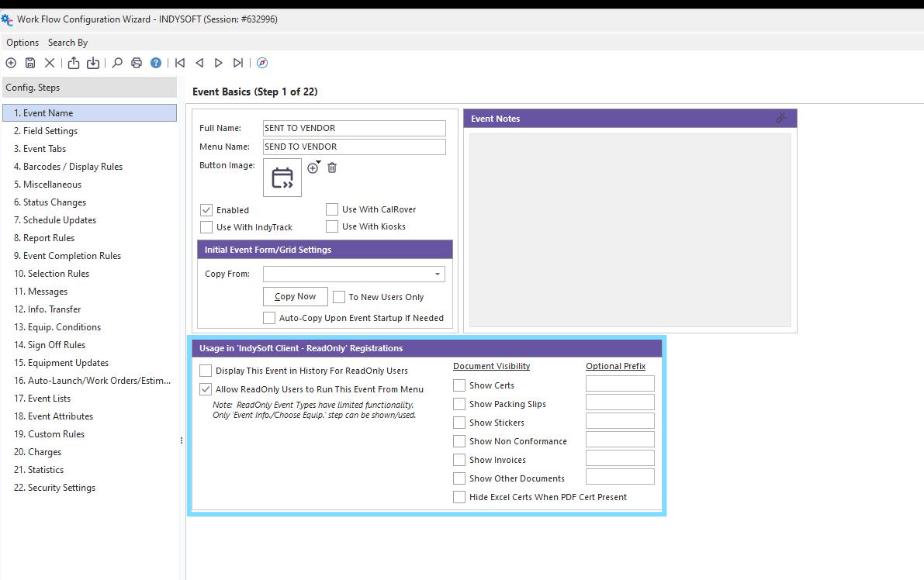
Task: Print using the printer toolbar icon
Action: click(x=136, y=63)
